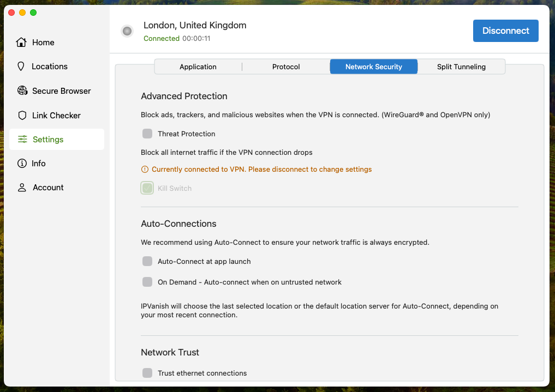This screenshot has height=392, width=555.
Task: Select the Info label in sidebar
Action: (x=39, y=164)
